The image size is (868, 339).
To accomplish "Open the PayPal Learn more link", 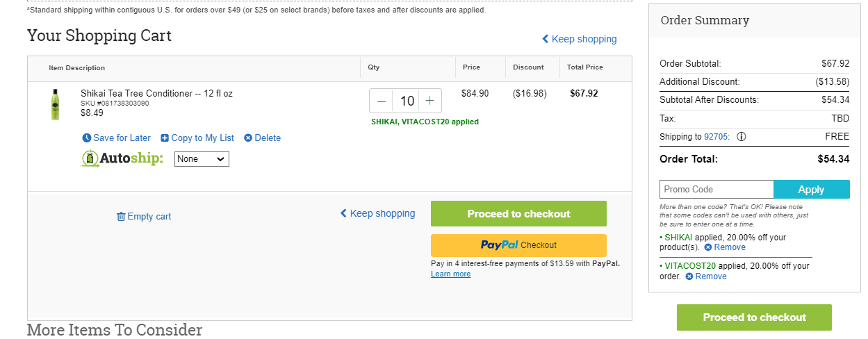I will 450,274.
